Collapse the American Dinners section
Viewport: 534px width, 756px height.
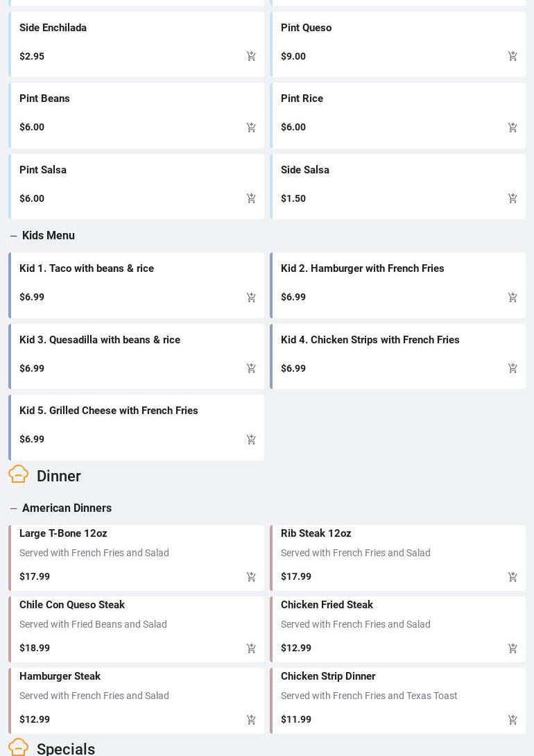[x=14, y=508]
